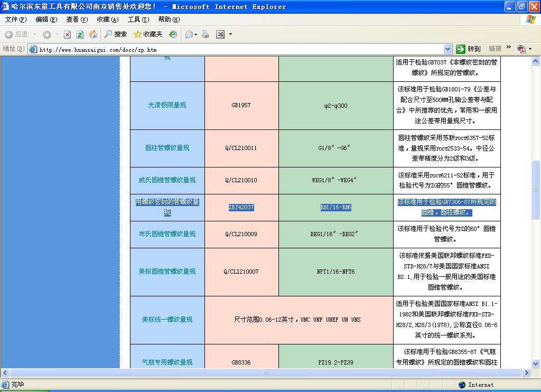Click the page icon in the address bar

tap(33, 49)
